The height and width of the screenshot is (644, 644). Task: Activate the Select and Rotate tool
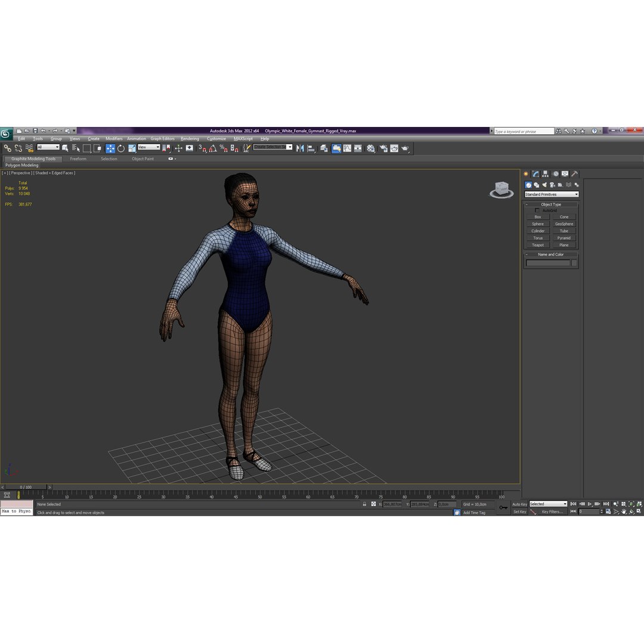coord(120,148)
